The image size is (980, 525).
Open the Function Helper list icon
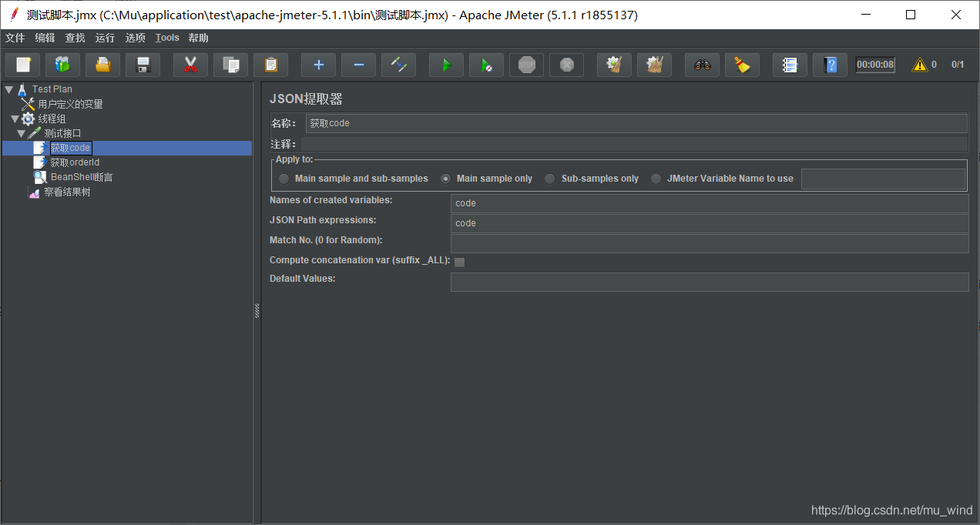[790, 65]
